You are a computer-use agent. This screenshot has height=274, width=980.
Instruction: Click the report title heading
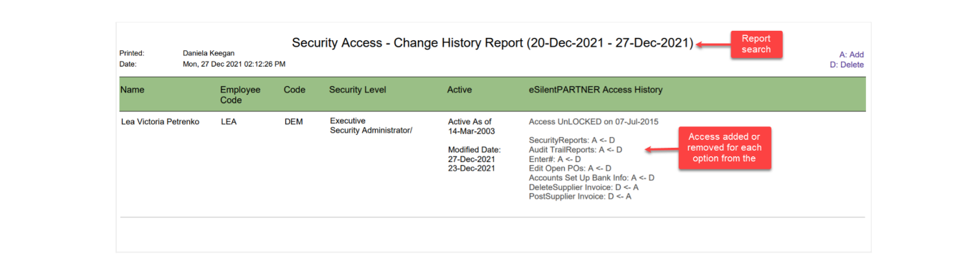point(493,43)
